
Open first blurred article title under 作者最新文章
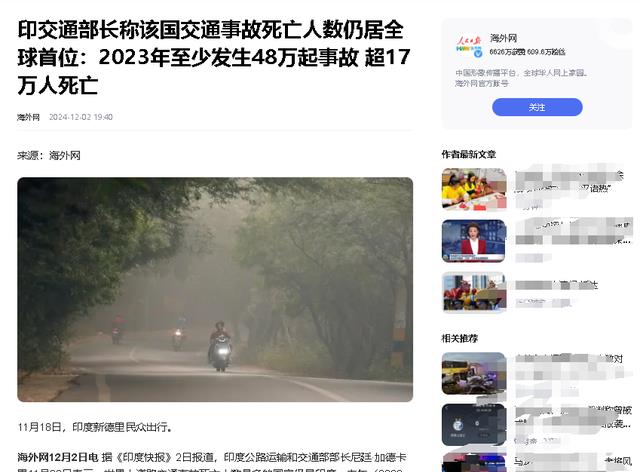(x=569, y=182)
